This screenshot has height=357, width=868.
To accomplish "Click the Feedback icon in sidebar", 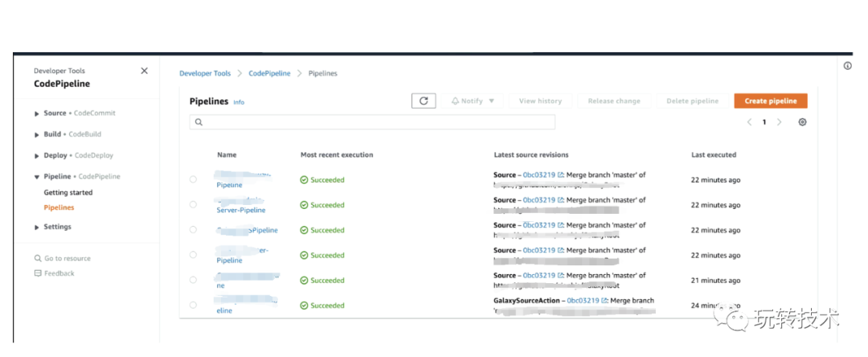I will (x=38, y=273).
